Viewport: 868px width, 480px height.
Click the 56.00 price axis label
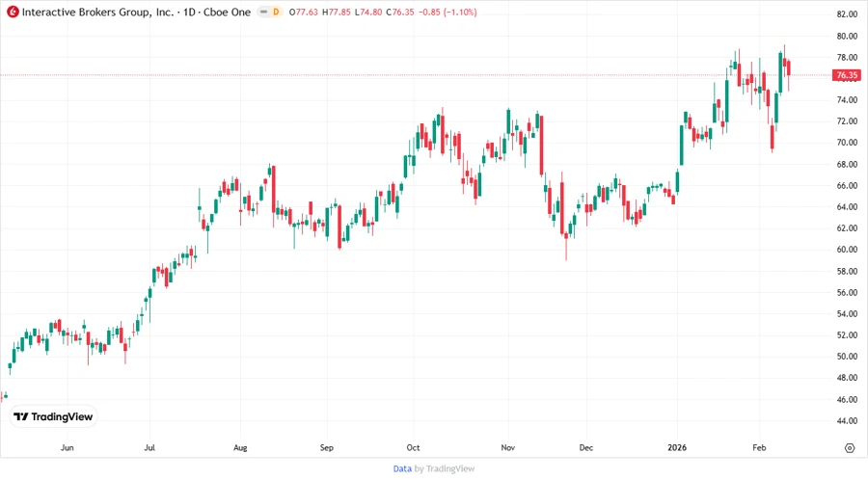(847, 293)
